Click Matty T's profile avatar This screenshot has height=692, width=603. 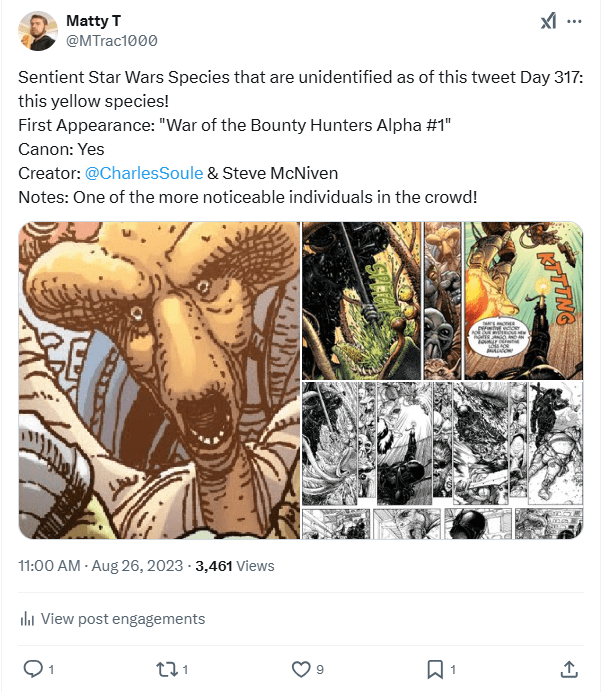coord(37,30)
